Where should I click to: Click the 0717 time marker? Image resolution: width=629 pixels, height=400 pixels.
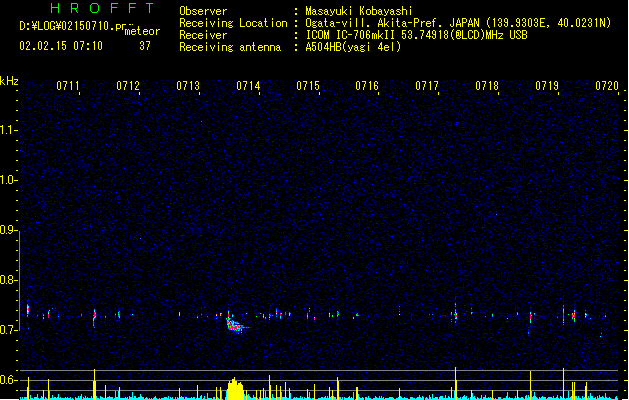[427, 86]
